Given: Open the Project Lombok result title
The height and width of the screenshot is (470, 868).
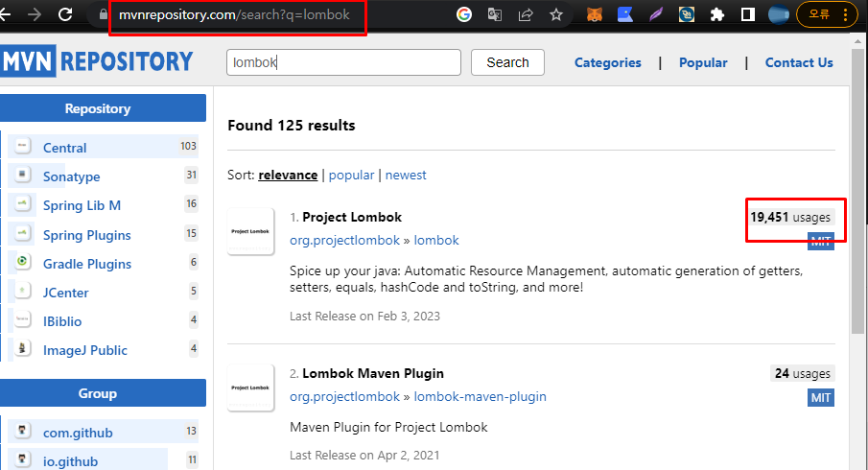Looking at the screenshot, I should click(352, 217).
